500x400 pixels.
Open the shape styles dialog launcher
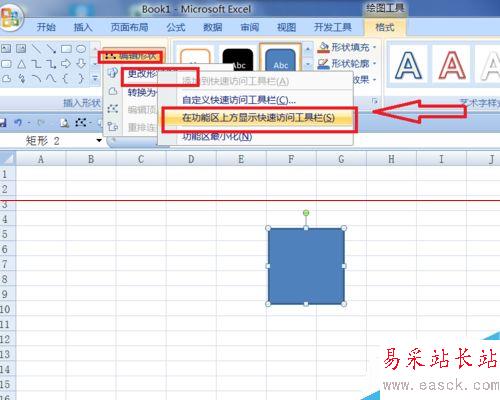click(x=375, y=101)
